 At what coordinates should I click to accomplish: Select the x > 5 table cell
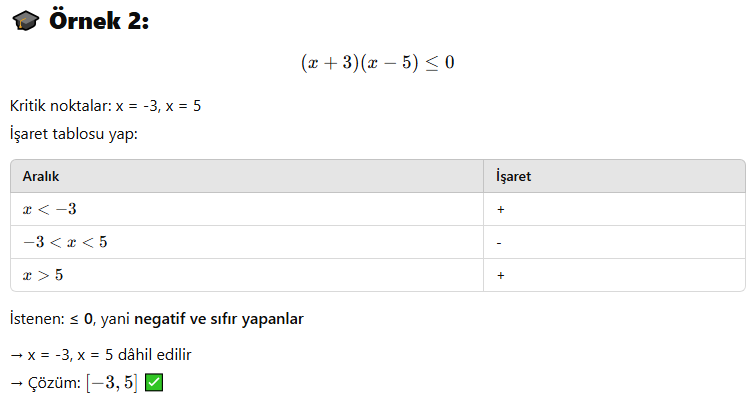[x=247, y=275]
